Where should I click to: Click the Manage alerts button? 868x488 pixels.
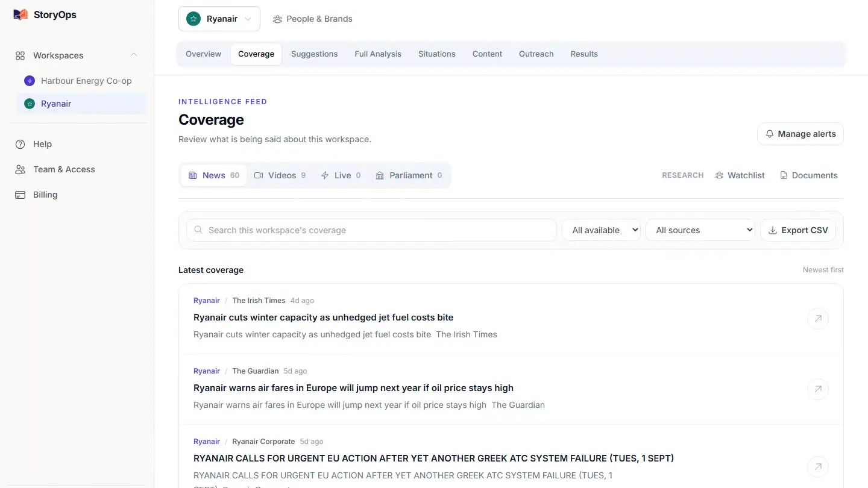[x=800, y=134]
